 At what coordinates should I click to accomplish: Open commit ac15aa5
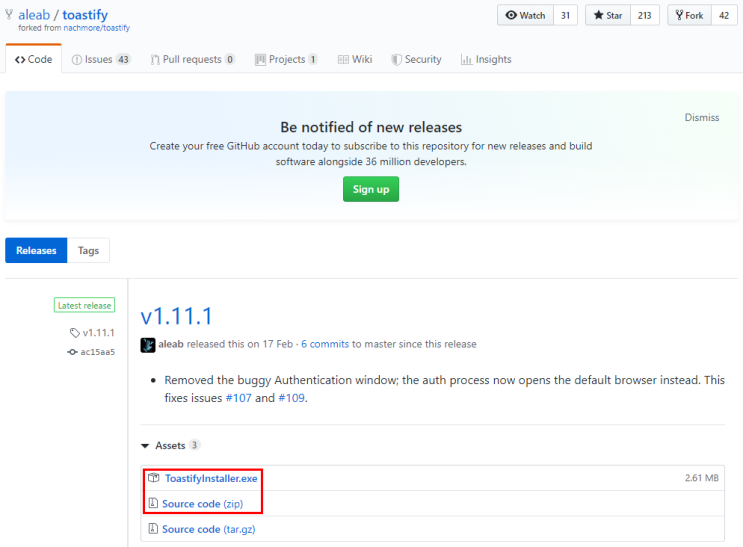(98, 352)
